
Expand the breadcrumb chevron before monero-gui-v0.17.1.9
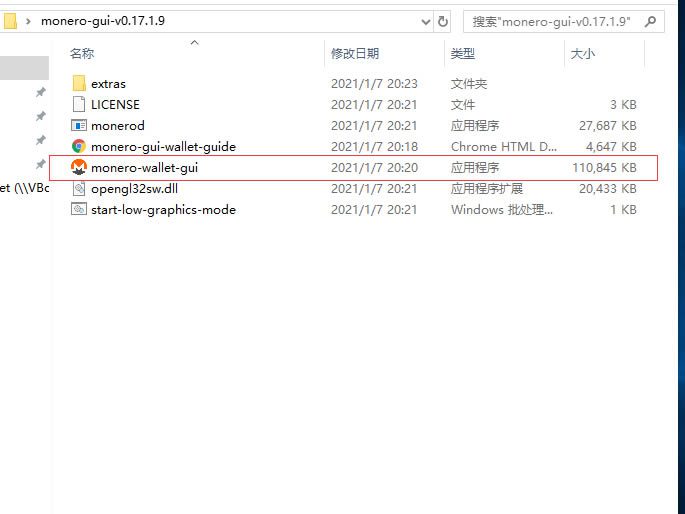click(29, 21)
